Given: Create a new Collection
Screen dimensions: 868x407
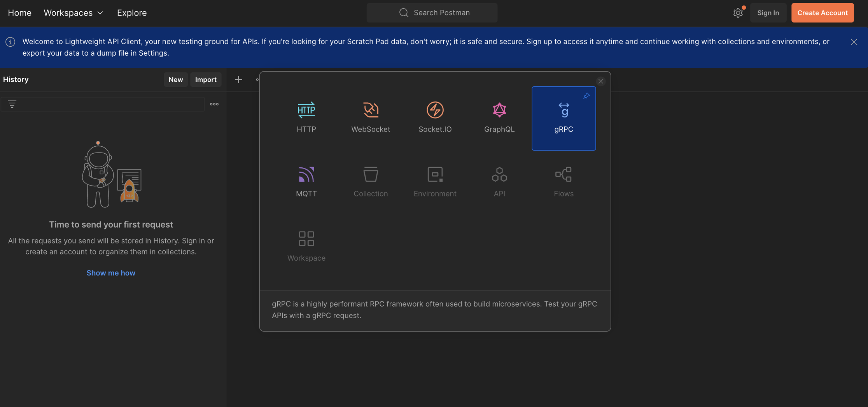Looking at the screenshot, I should pyautogui.click(x=371, y=181).
